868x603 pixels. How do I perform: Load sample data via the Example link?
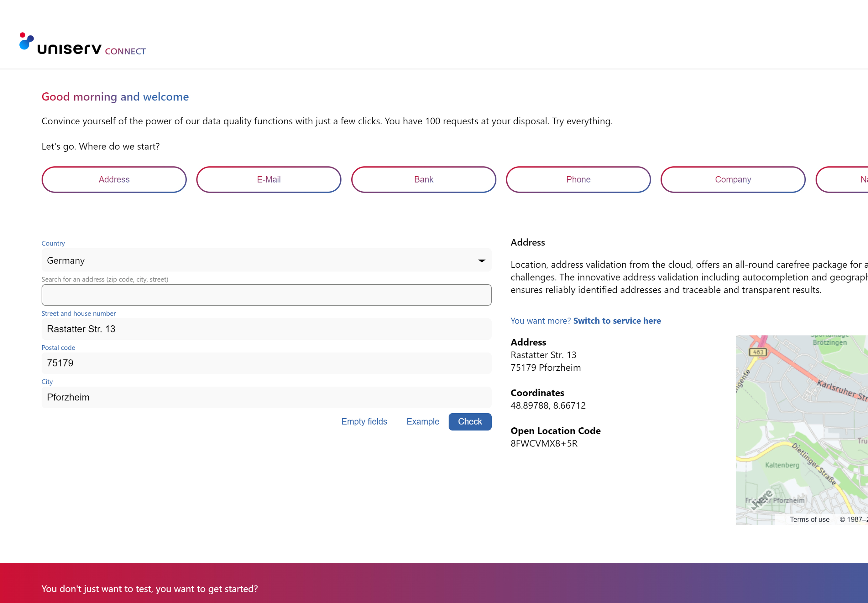point(422,422)
